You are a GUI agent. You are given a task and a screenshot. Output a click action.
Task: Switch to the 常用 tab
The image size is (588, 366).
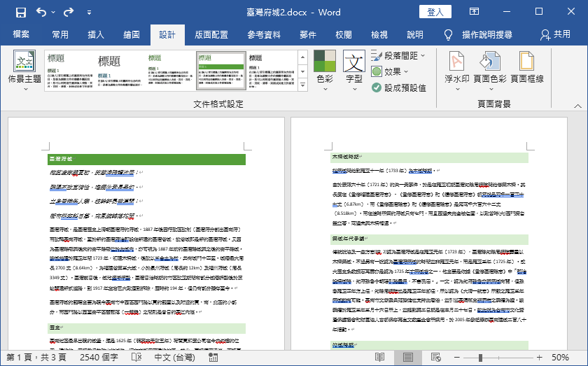tap(60, 34)
